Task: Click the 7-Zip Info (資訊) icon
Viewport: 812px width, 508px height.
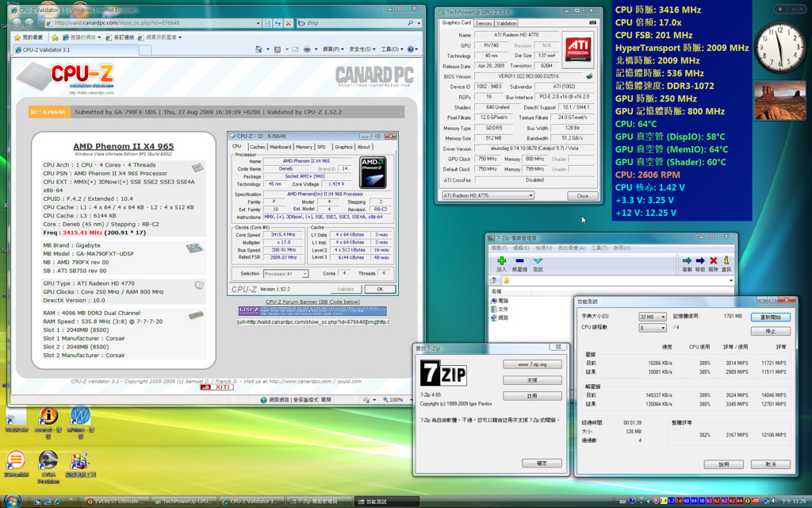Action: point(726,260)
